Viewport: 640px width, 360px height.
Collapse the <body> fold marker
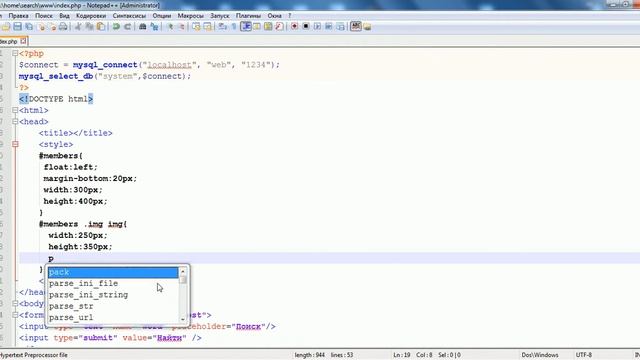15,303
